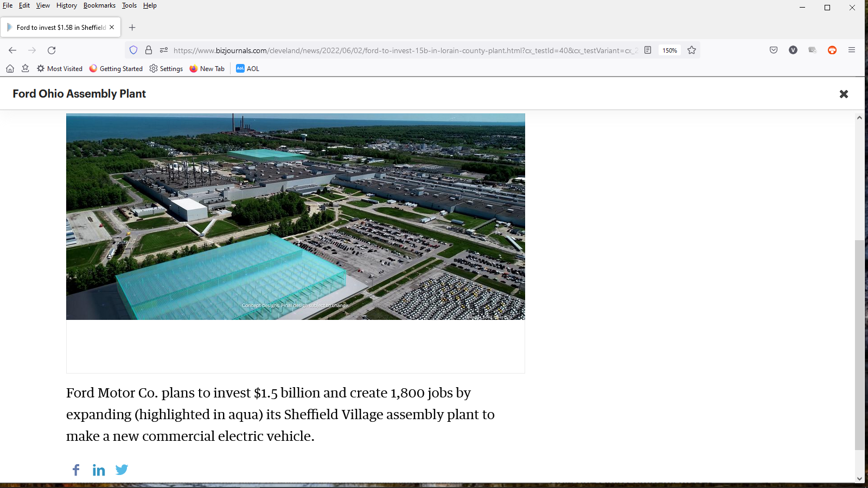The width and height of the screenshot is (868, 488).
Task: Bookmark this page with the star
Action: (x=692, y=50)
